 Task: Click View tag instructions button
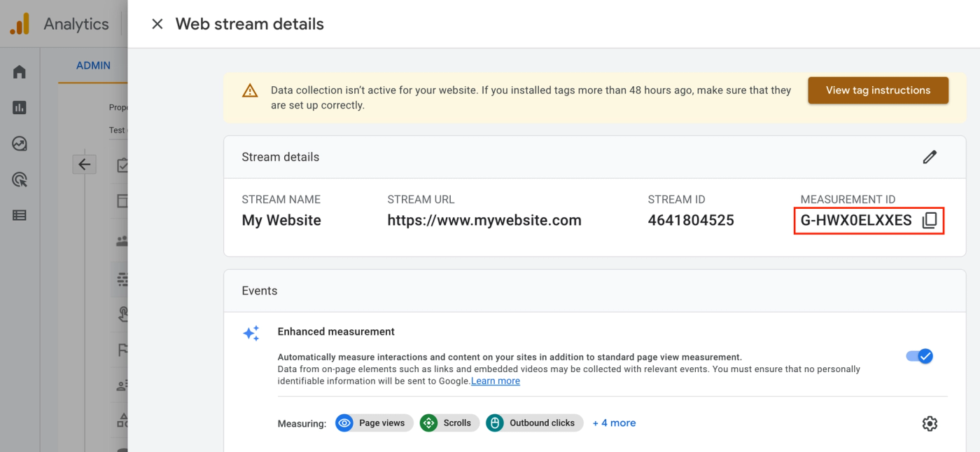pyautogui.click(x=878, y=90)
